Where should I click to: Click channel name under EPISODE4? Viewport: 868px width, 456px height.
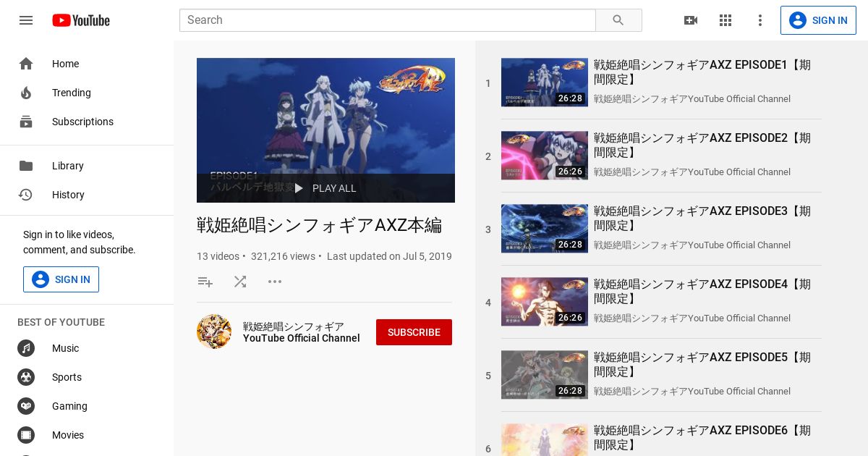[692, 318]
